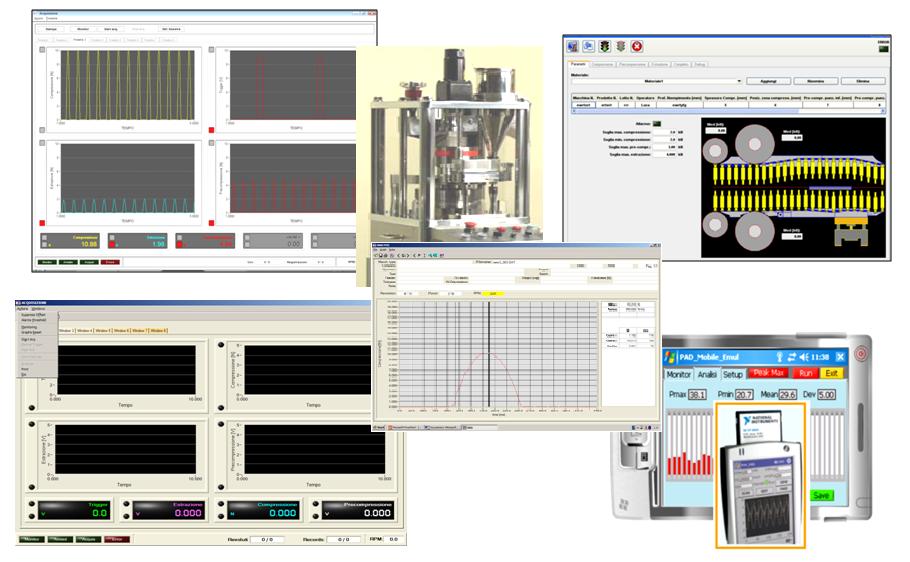Select the Parametri tab in the parameters window

point(578,64)
